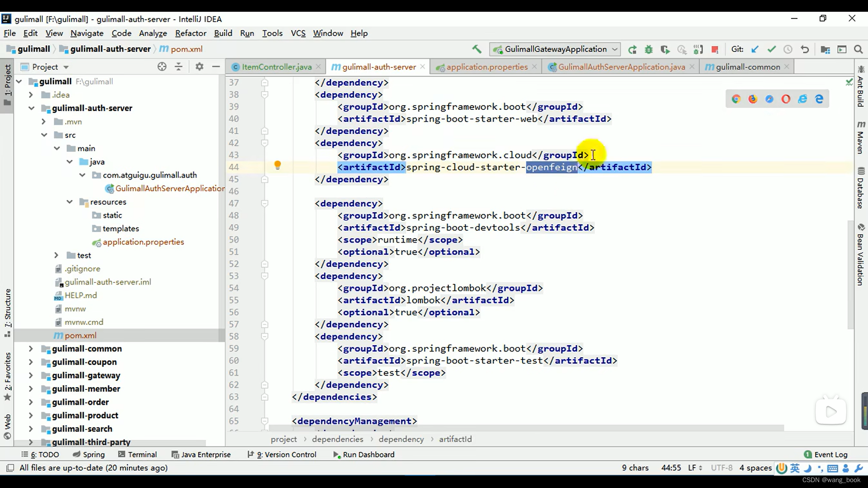Select application.properties in project tree
The image size is (868, 488).
point(143,242)
